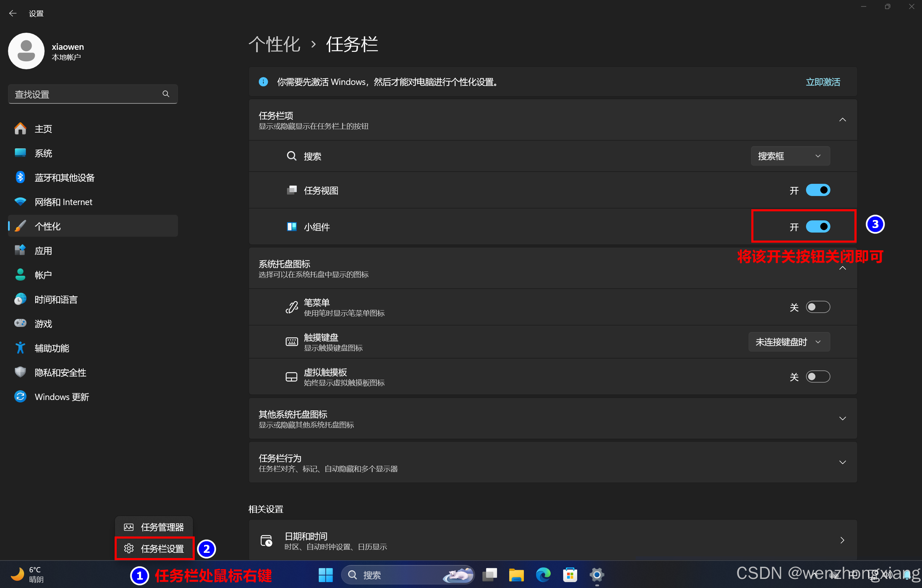This screenshot has width=922, height=588.
Task: Open the weather widget showing 6°C
Action: pos(27,575)
